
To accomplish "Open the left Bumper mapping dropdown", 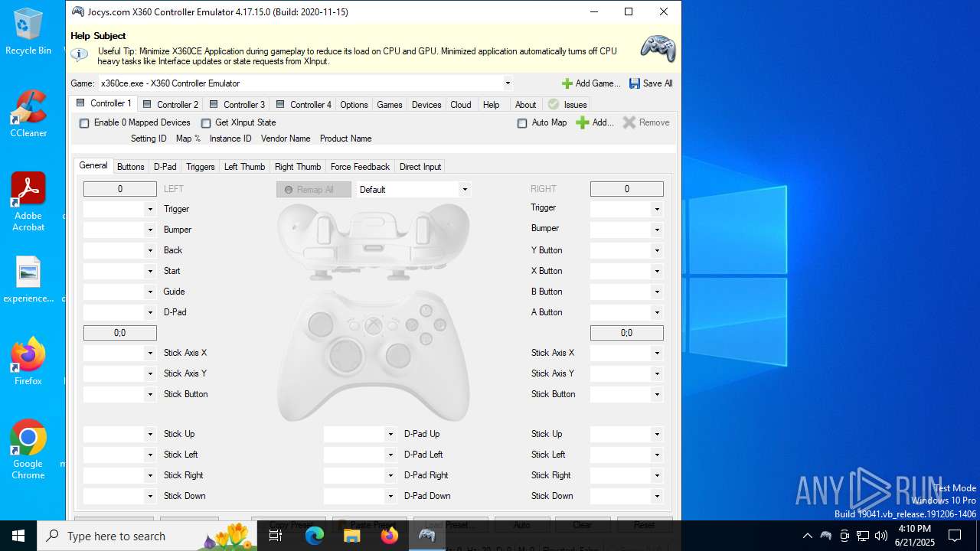I will point(150,230).
